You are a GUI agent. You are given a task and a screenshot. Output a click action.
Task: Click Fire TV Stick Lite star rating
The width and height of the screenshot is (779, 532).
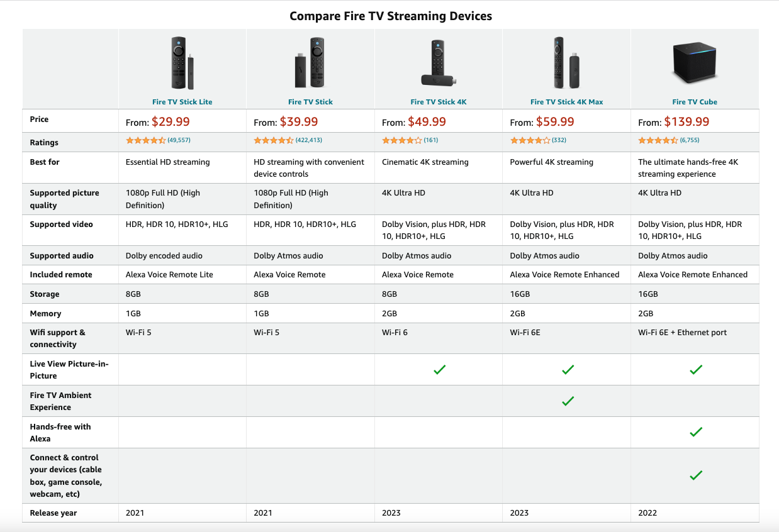[145, 140]
